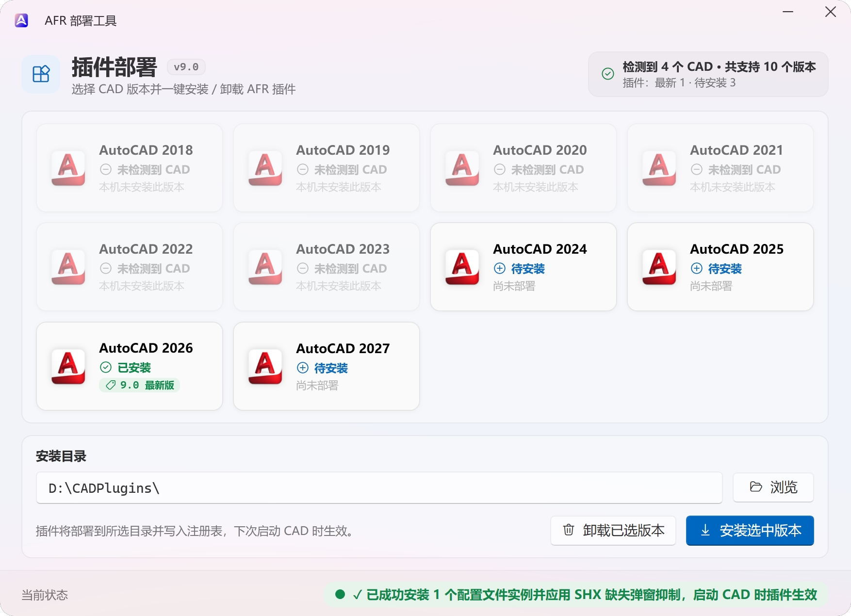Image resolution: width=851 pixels, height=616 pixels.
Task: Click the 待安装 label on AutoCAD 2027
Action: (x=331, y=368)
